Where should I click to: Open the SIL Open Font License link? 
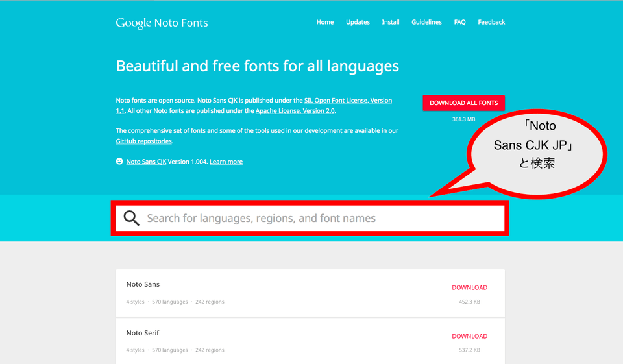pos(348,101)
